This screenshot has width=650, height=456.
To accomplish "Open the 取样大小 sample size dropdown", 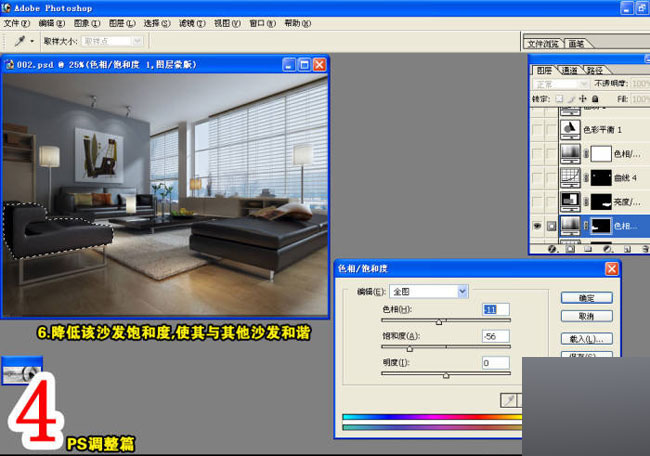I will pyautogui.click(x=112, y=41).
